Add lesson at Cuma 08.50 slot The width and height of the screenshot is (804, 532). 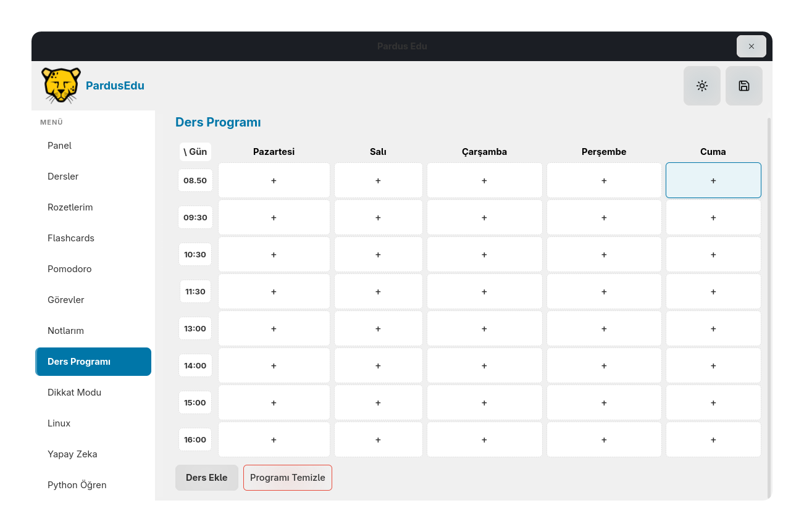713,180
